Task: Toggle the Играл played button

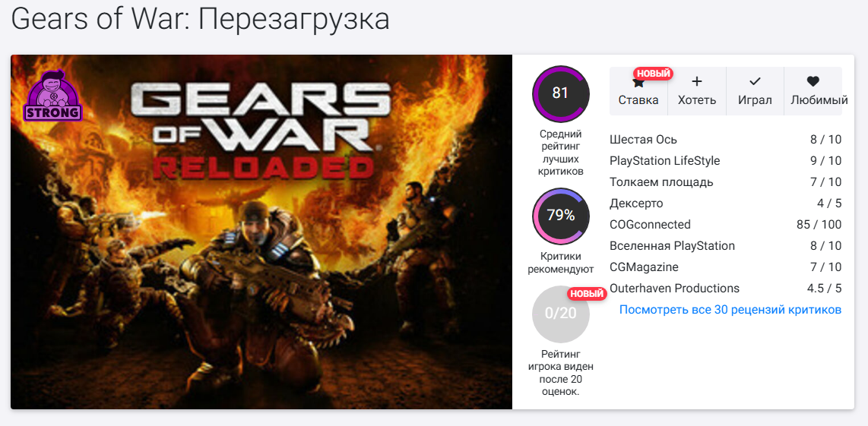Action: coord(755,91)
